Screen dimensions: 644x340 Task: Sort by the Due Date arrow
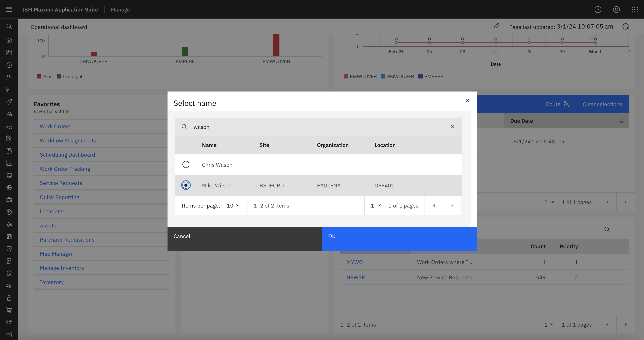(622, 121)
